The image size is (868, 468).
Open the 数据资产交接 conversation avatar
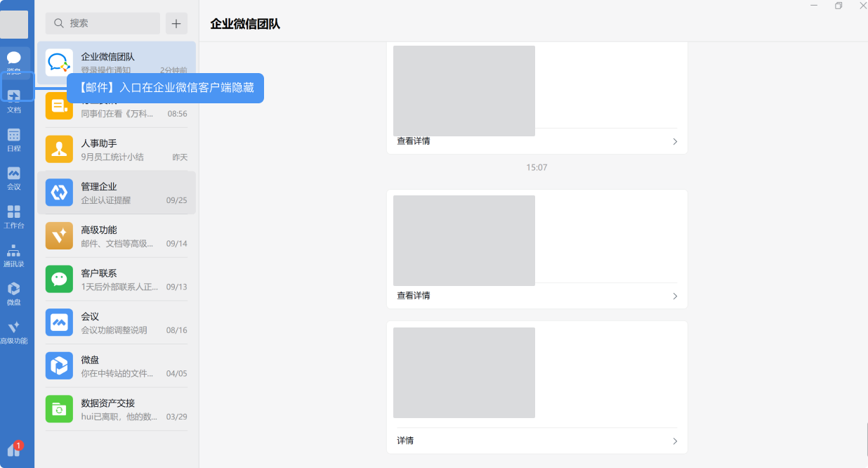(59, 409)
